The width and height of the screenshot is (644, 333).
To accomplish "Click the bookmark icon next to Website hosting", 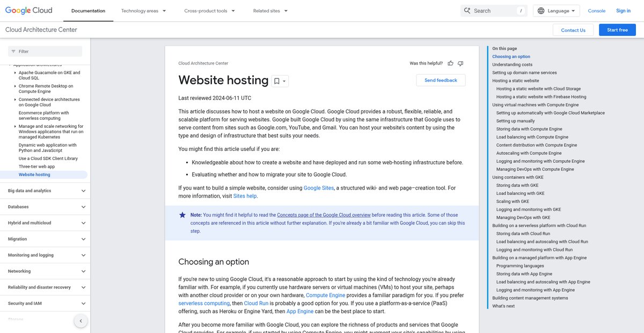I will (277, 81).
